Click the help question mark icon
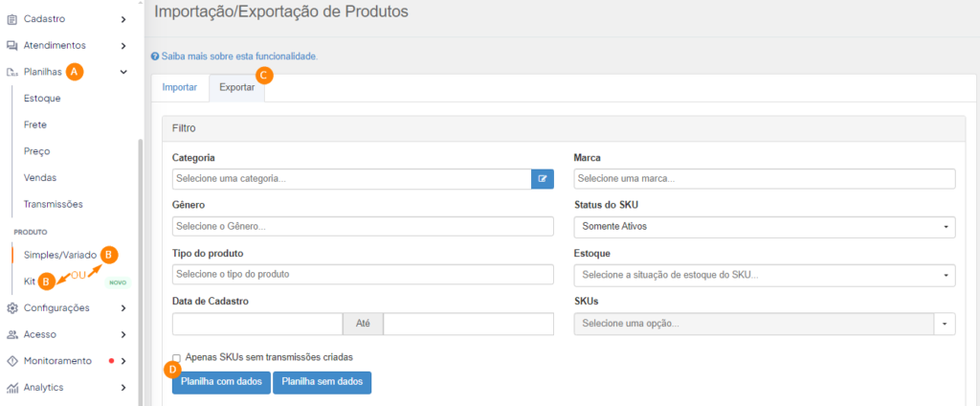The image size is (980, 406). pyautogui.click(x=155, y=56)
